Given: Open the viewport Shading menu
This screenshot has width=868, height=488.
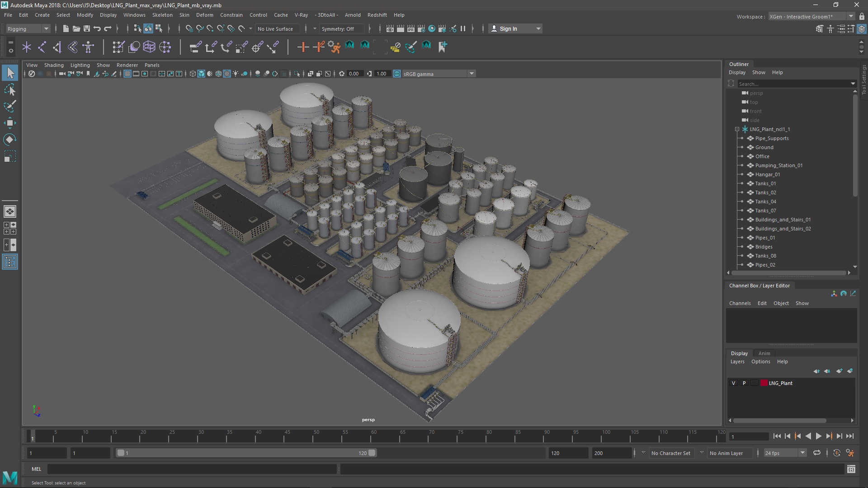Looking at the screenshot, I should click(x=54, y=65).
